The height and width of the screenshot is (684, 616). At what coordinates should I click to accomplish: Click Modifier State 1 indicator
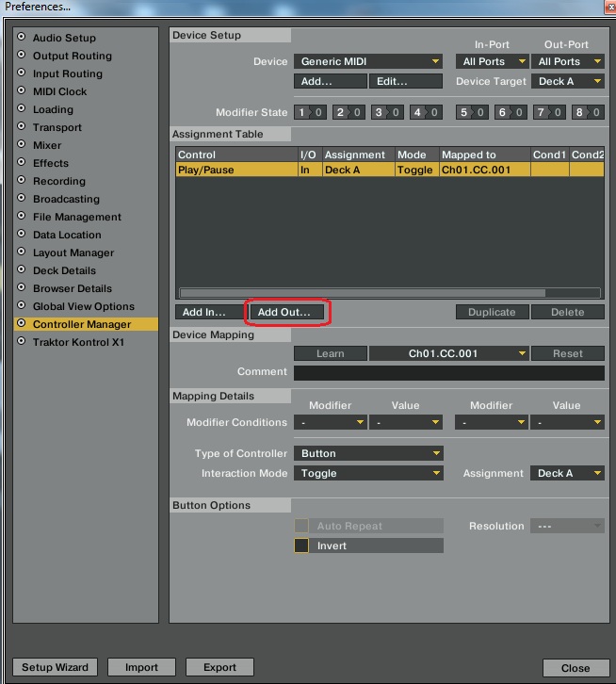coord(310,112)
